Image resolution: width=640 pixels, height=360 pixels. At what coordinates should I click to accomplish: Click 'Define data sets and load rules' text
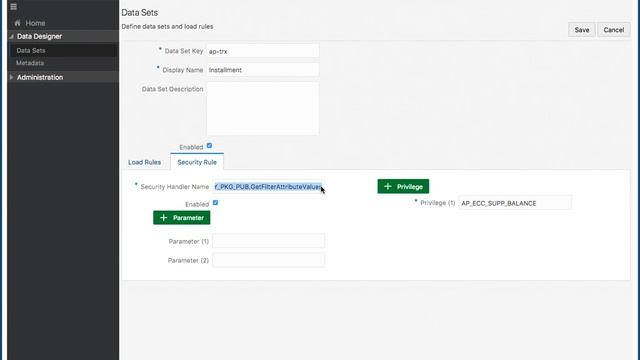167,27
